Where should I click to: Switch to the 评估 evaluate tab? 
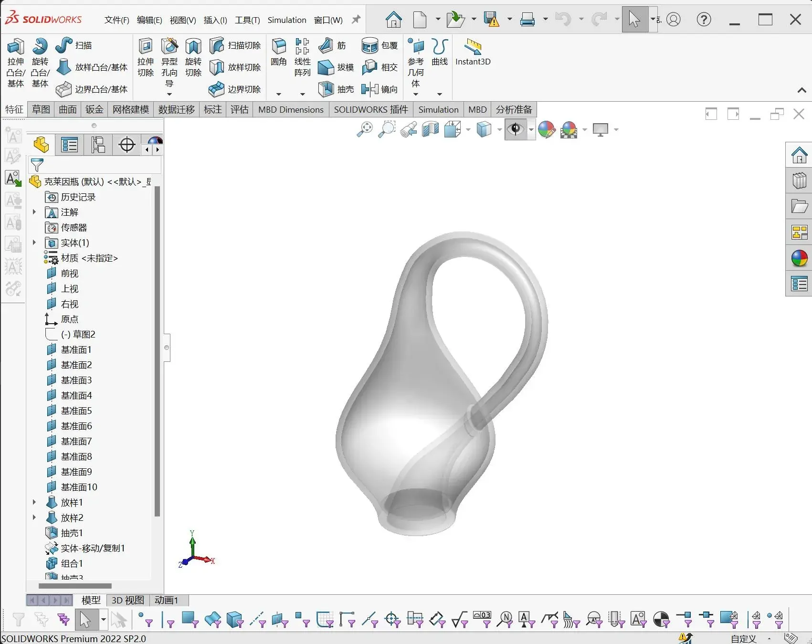240,109
